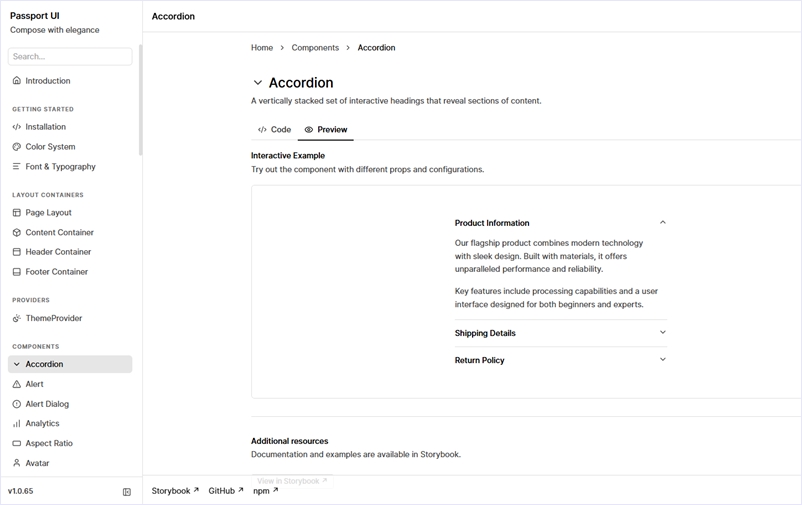This screenshot has width=802, height=505.
Task: Click the Page Layout icon
Action: point(16,213)
